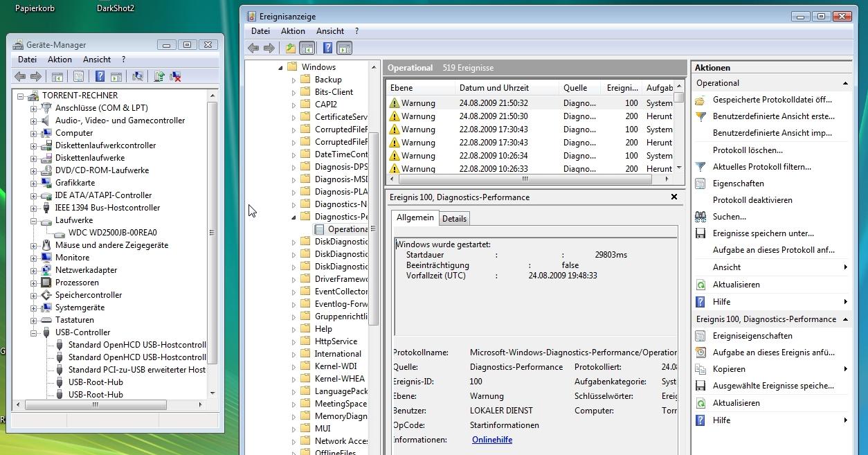
Task: Click Protokoll deaktivieren action
Action: 752,200
